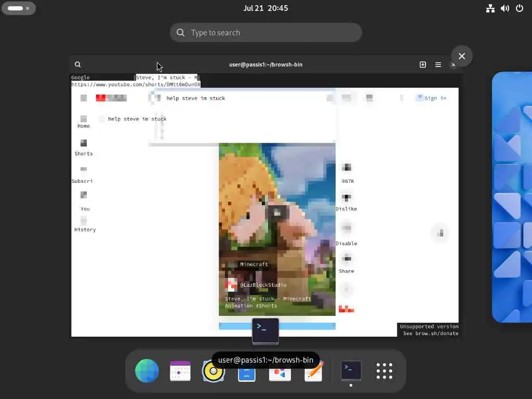Click the "See brow.sh/donate" notice

[431, 333]
